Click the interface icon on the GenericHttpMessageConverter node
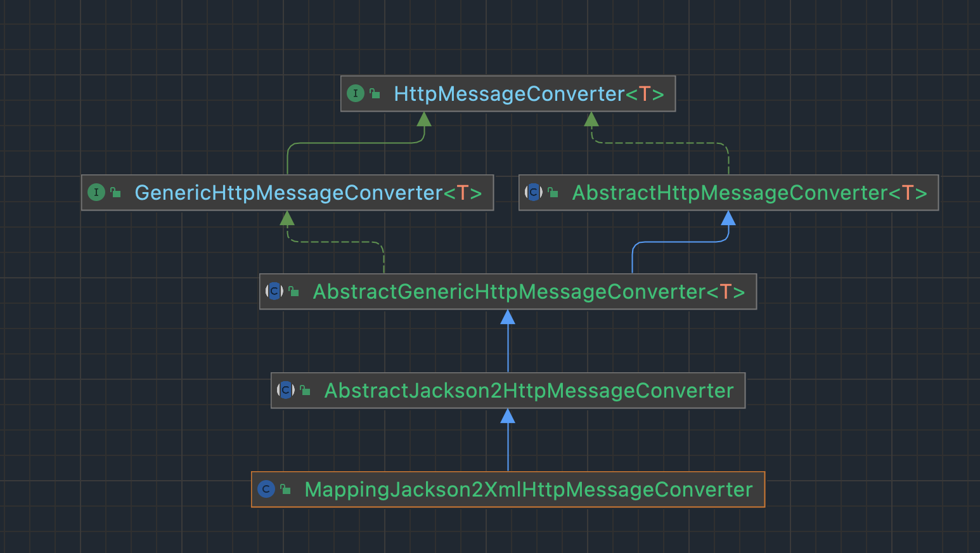The height and width of the screenshot is (553, 980). [96, 192]
